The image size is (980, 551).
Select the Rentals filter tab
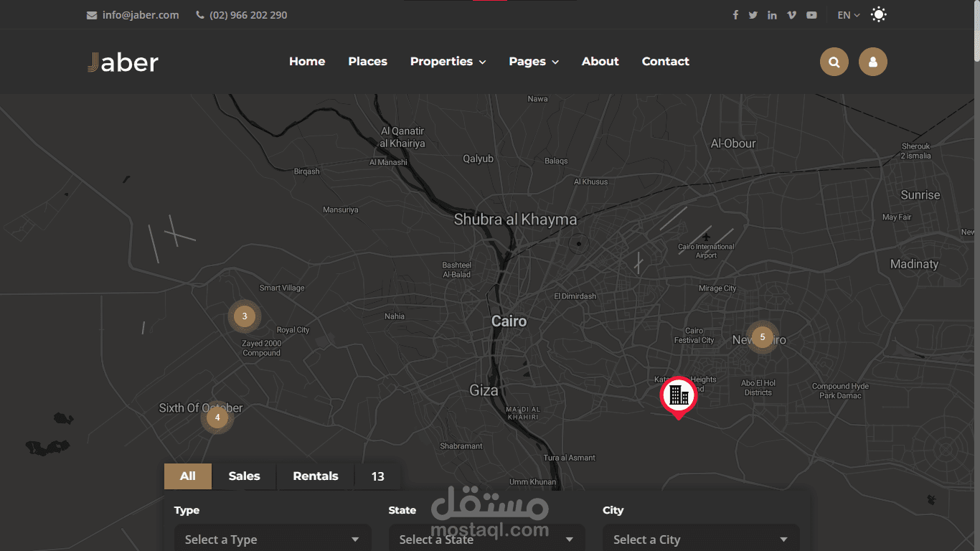click(x=316, y=476)
